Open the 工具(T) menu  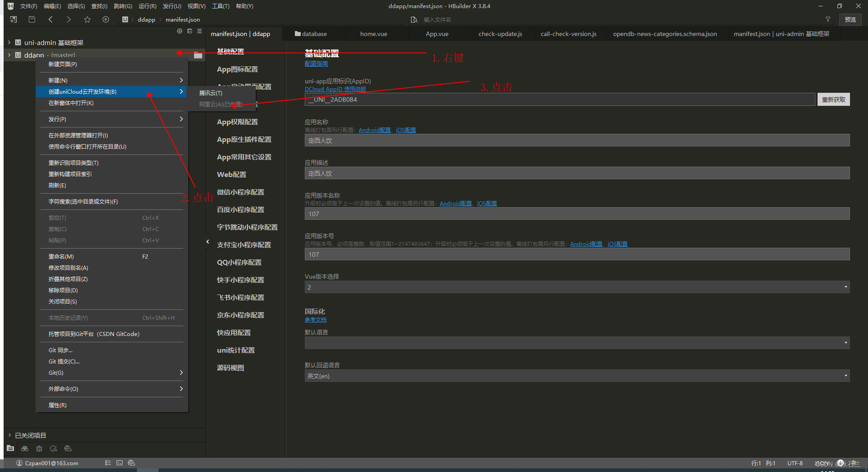221,6
